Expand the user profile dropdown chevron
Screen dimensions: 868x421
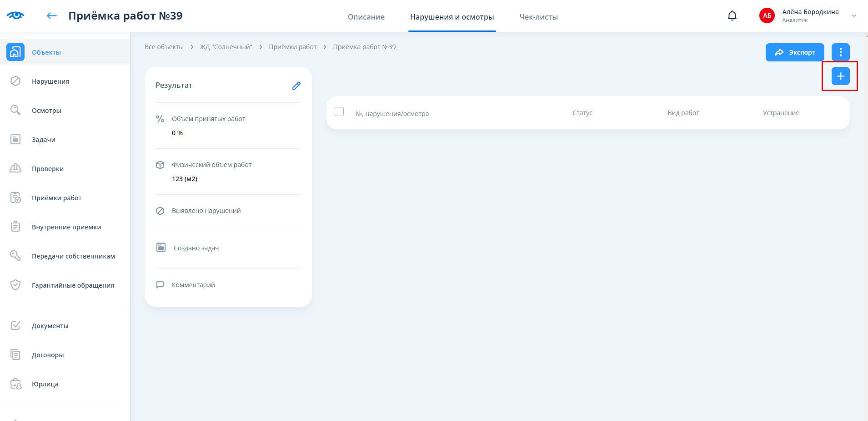(x=854, y=16)
